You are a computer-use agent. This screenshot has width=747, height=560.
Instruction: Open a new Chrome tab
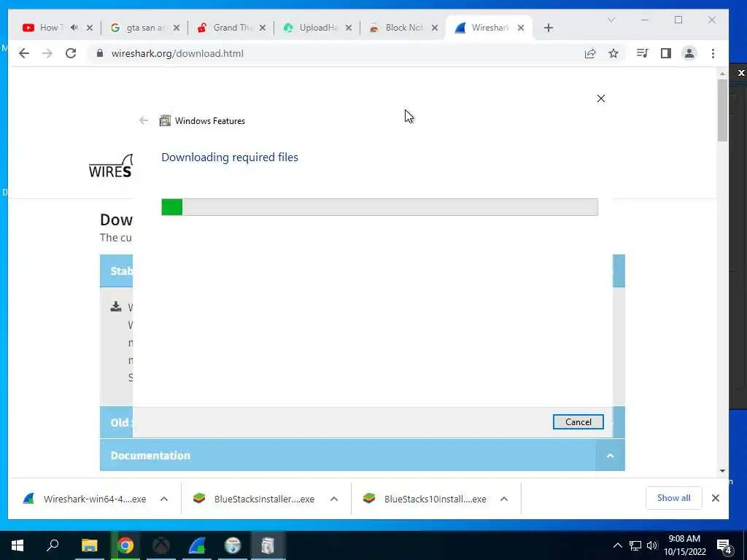pos(549,28)
